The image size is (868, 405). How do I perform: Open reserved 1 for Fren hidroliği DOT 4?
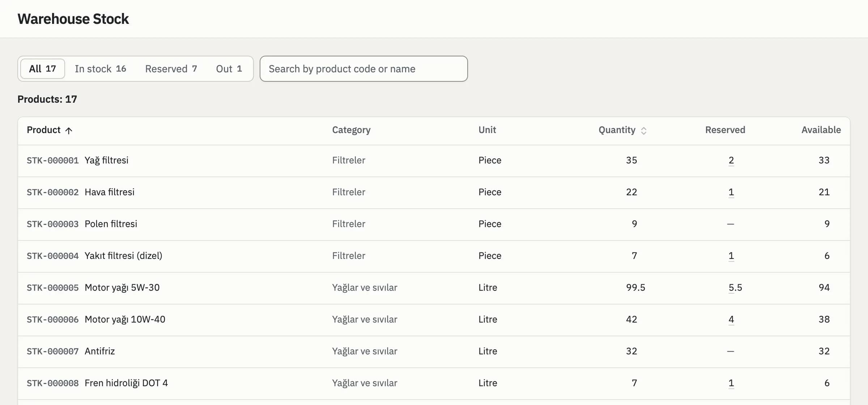731,383
